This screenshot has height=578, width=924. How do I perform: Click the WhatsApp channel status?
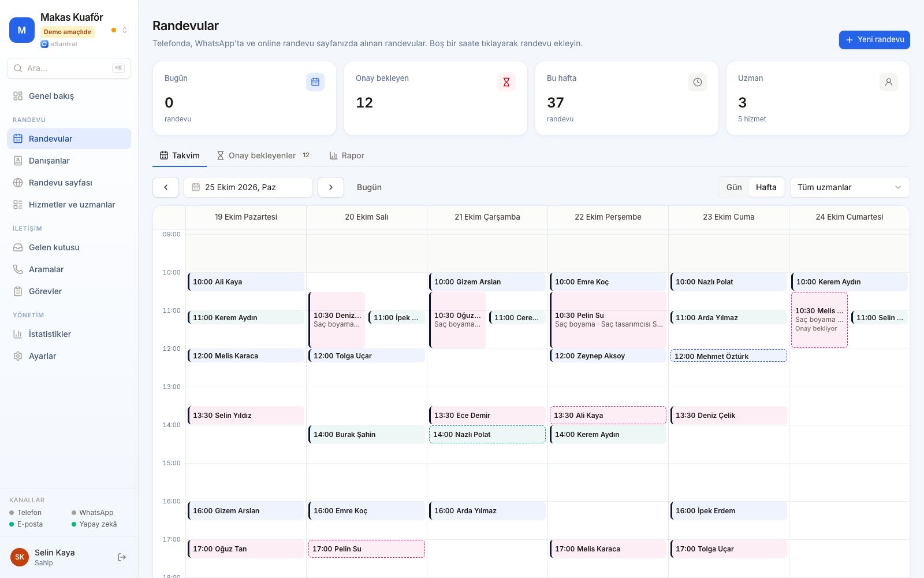[92, 513]
